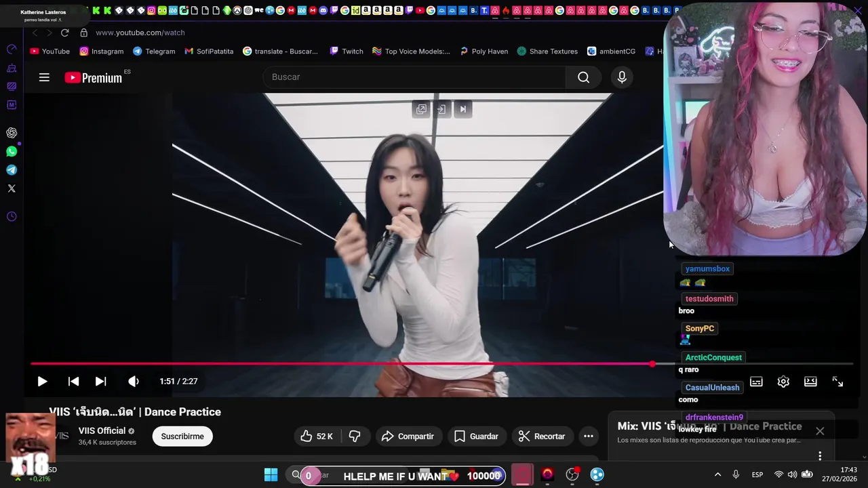Open the Mix panel vertical dots menu

(820, 456)
